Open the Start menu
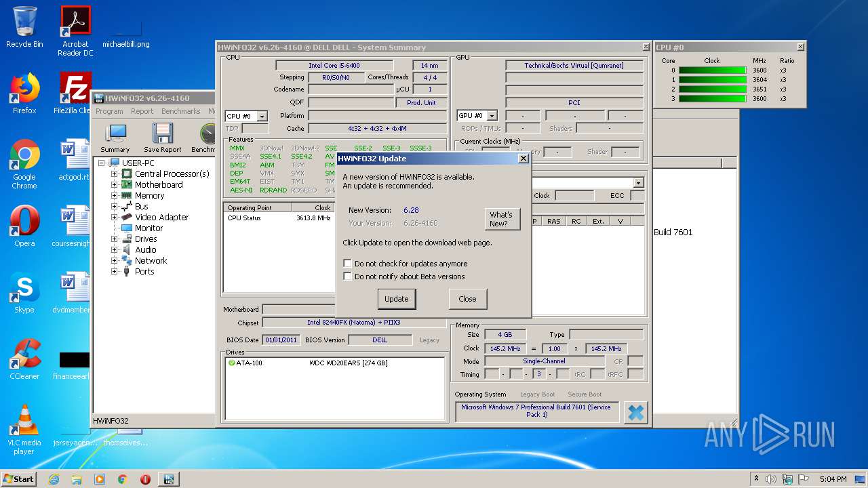 click(19, 479)
